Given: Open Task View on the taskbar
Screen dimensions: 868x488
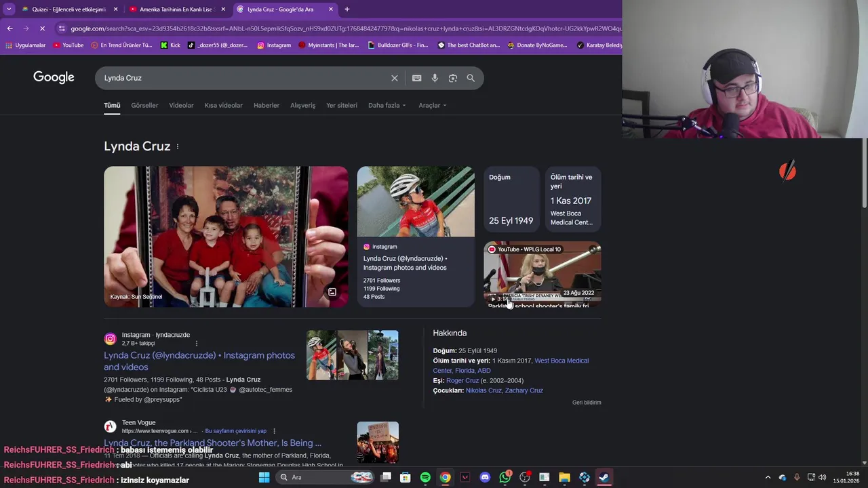Looking at the screenshot, I should click(386, 477).
